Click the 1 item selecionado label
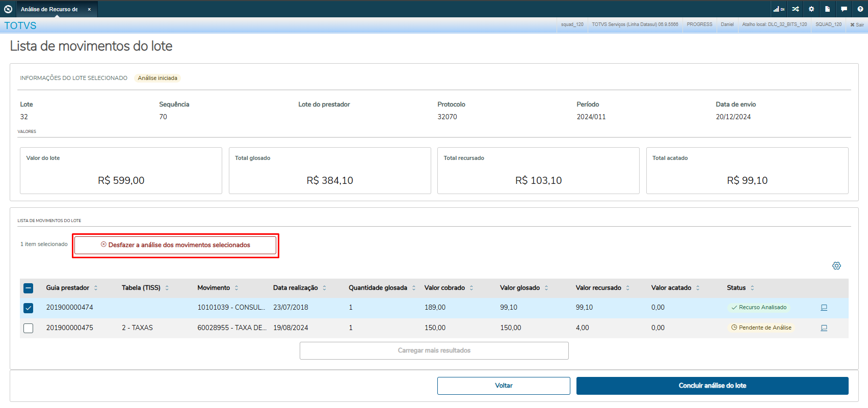Viewport: 868px width, 408px height. [x=44, y=244]
